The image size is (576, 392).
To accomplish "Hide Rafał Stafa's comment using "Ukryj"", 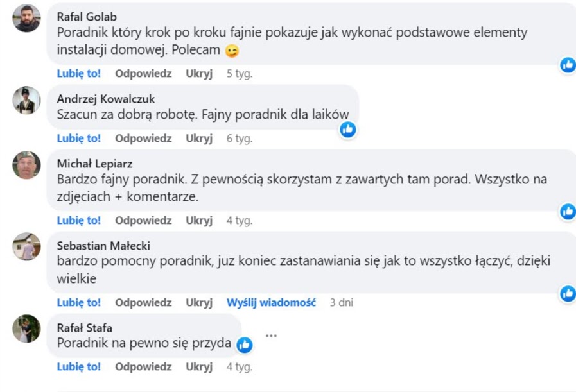I will (199, 367).
